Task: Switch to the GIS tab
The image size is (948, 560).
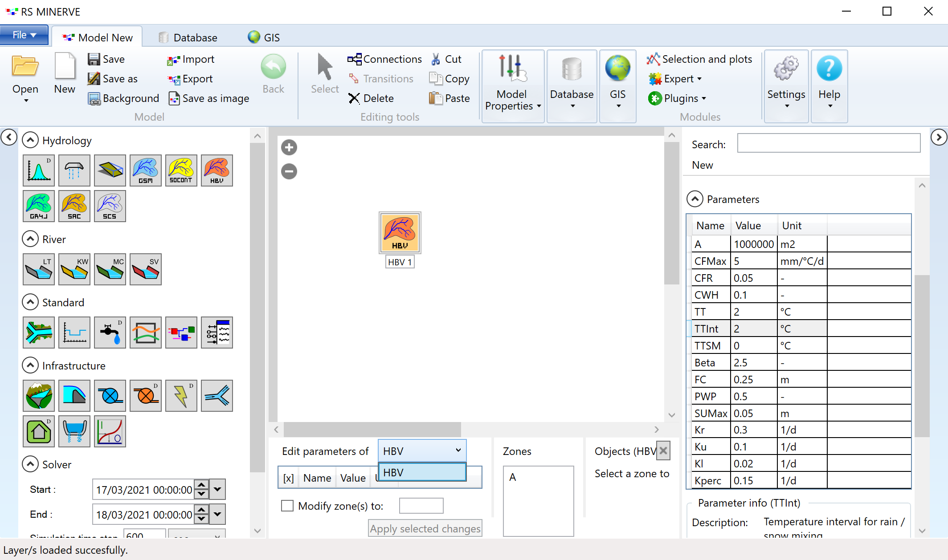Action: point(264,37)
